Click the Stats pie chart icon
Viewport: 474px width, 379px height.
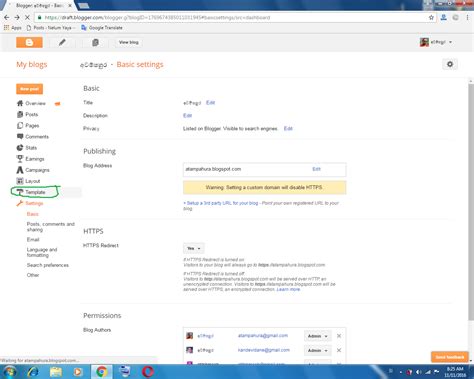coord(20,148)
